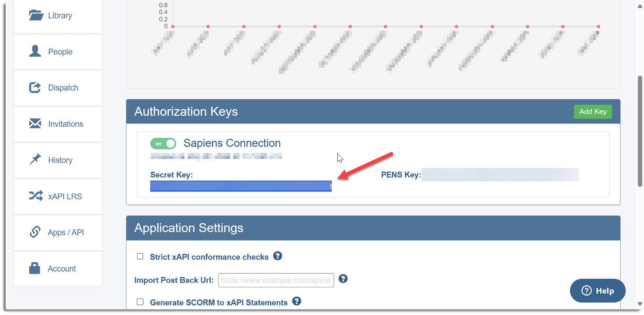Screen dimensions: 644x315
Task: Click inside the Import Post Back Url field
Action: [x=276, y=280]
